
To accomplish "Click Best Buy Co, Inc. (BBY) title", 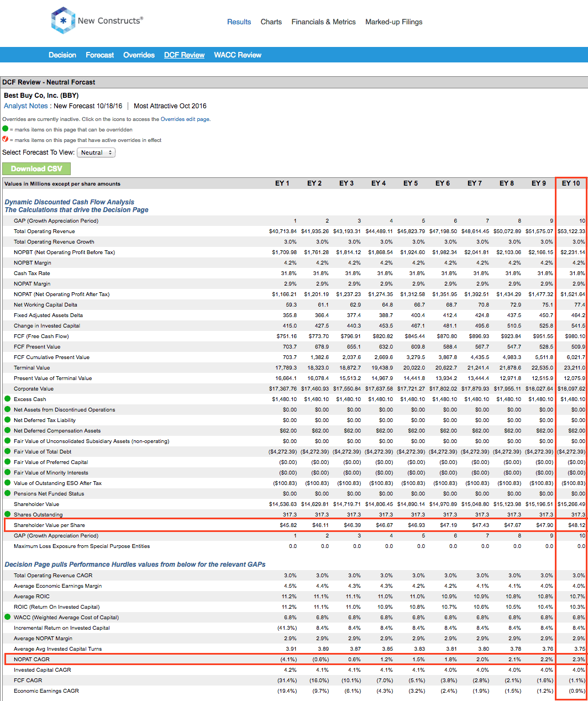I will 41,96.
